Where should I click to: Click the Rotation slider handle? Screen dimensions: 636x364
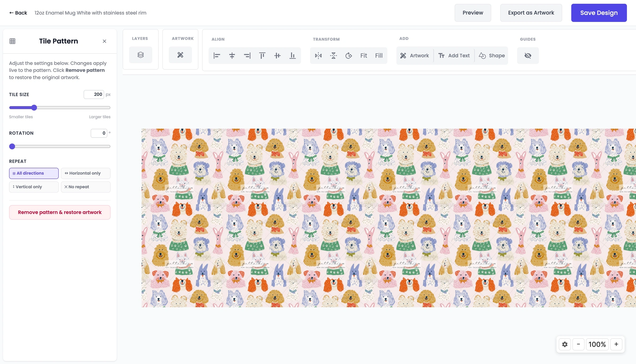12,147
